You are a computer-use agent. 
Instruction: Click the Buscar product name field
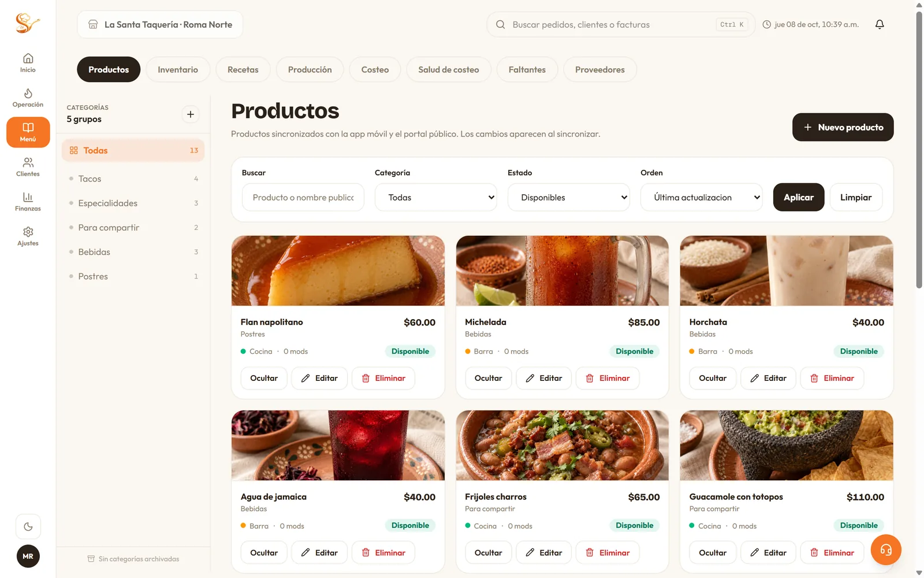(303, 197)
